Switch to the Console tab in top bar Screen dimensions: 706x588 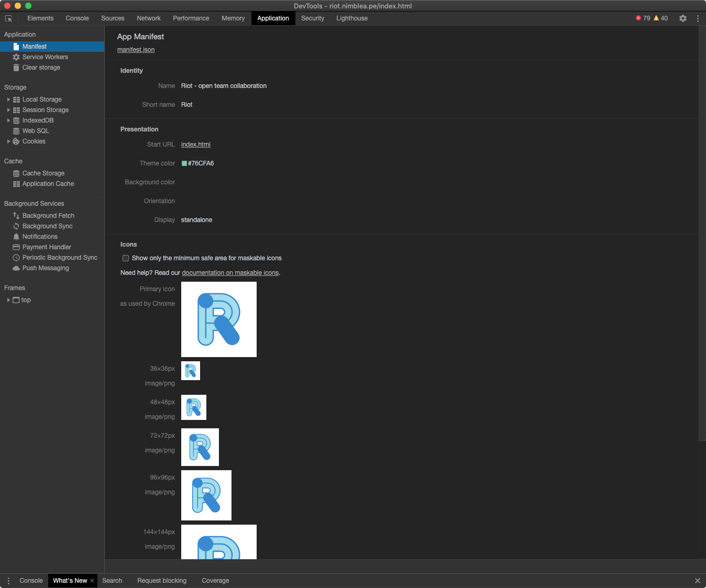[x=77, y=18]
